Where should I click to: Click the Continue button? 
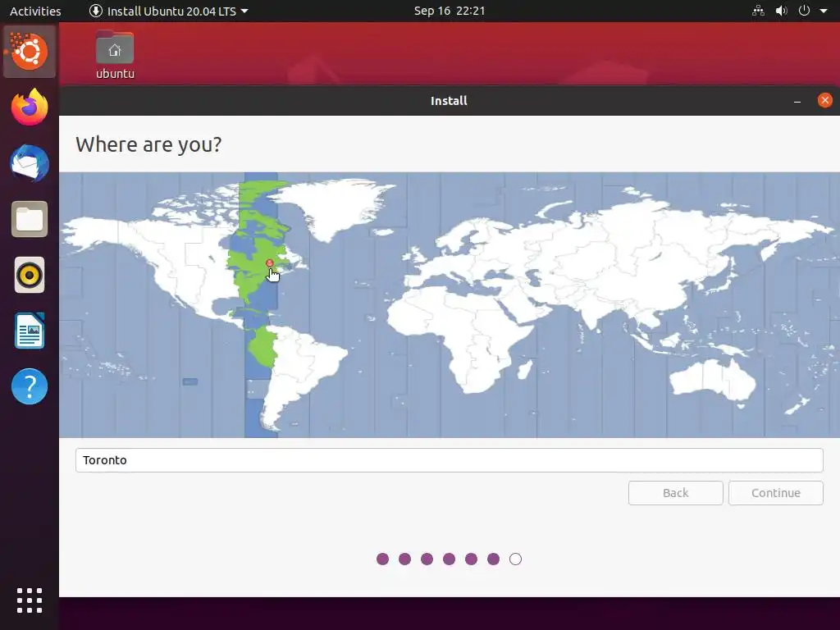(776, 493)
